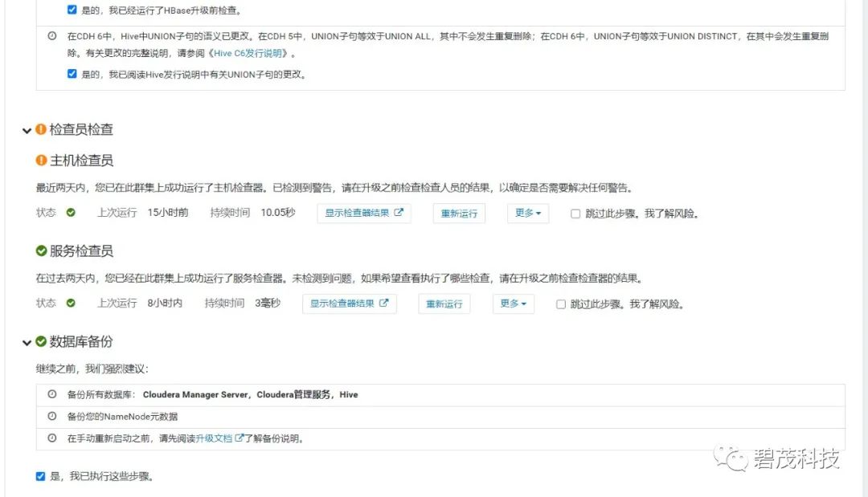The width and height of the screenshot is (868, 497).
Task: Click the 主机检查员 heading text
Action: [x=81, y=161]
